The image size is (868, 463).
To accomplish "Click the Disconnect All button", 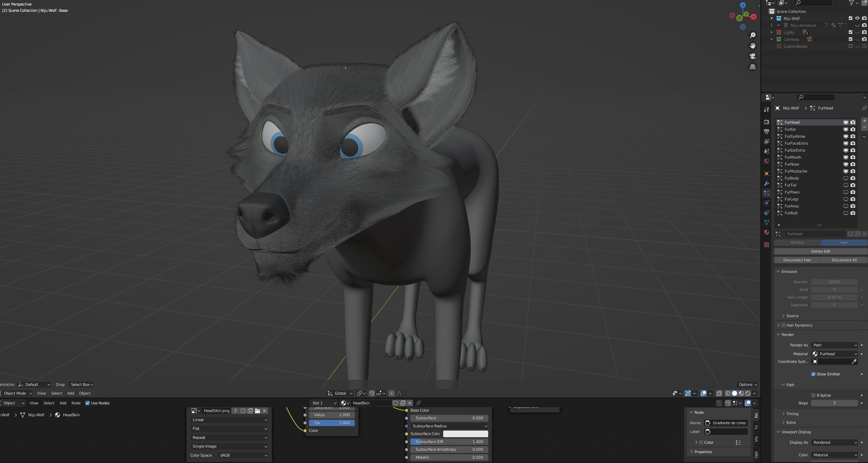I will point(844,260).
